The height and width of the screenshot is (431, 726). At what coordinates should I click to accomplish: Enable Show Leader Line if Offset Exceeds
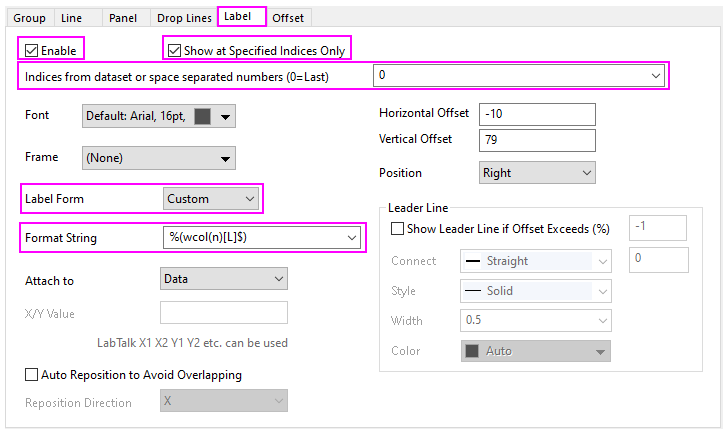pos(397,229)
